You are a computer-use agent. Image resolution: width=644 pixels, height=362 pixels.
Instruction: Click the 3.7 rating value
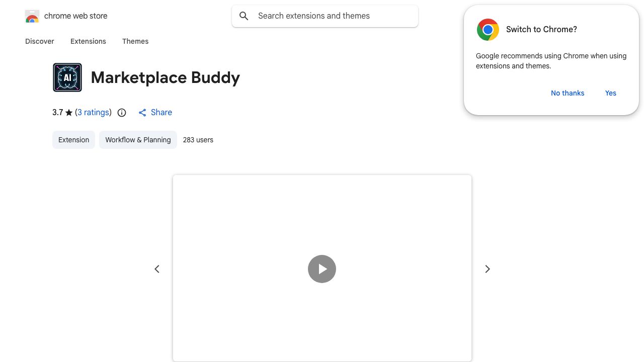tap(58, 113)
